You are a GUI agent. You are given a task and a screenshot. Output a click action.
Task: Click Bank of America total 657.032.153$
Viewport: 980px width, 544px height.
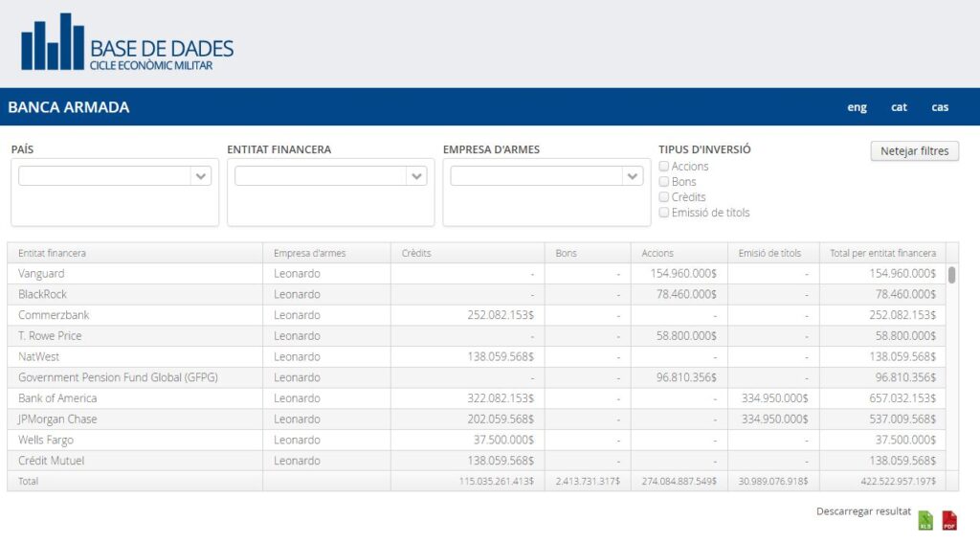click(x=902, y=397)
